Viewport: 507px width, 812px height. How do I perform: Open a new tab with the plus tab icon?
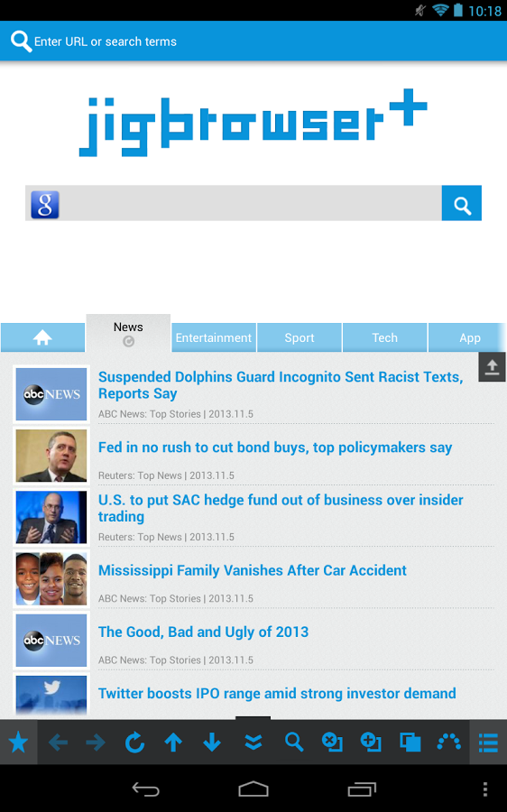(371, 743)
